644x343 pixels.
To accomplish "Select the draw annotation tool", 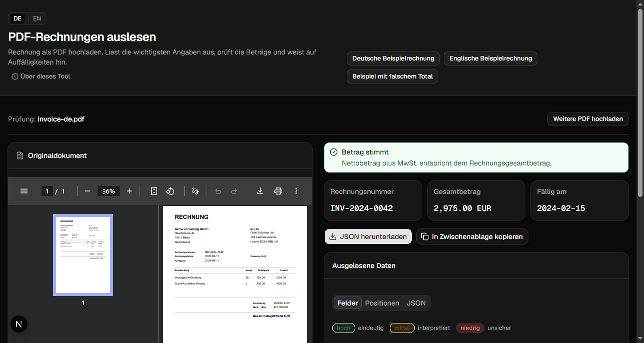I will click(196, 191).
